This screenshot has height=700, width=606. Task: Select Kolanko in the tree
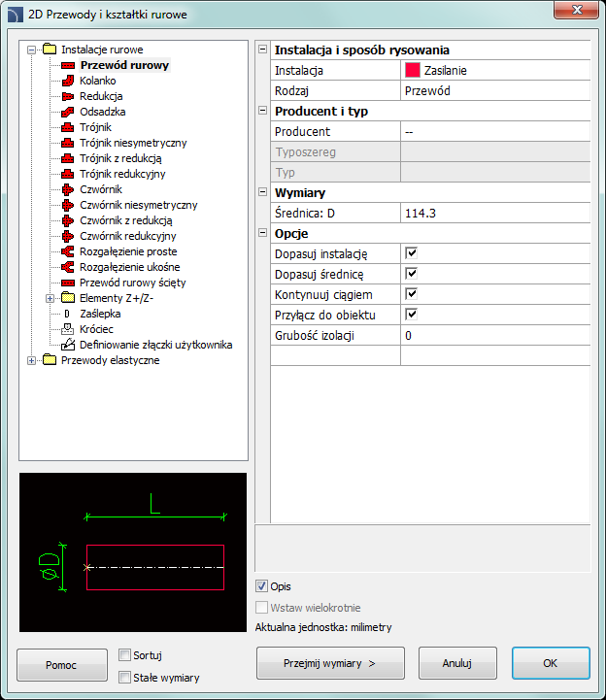pyautogui.click(x=98, y=81)
